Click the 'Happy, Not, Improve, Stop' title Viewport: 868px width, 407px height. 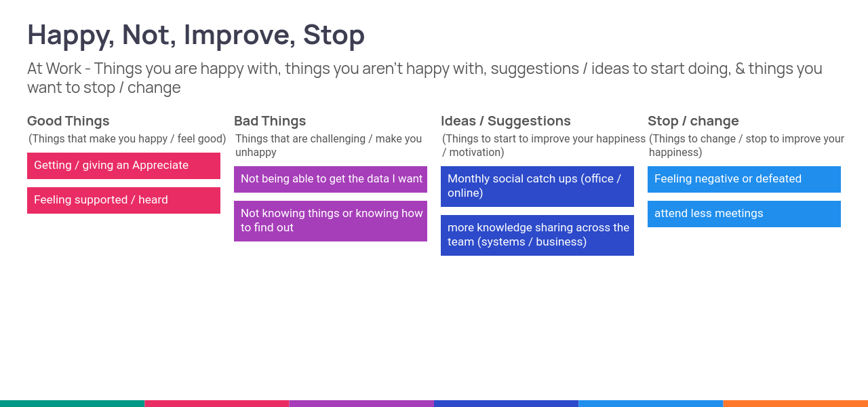196,35
